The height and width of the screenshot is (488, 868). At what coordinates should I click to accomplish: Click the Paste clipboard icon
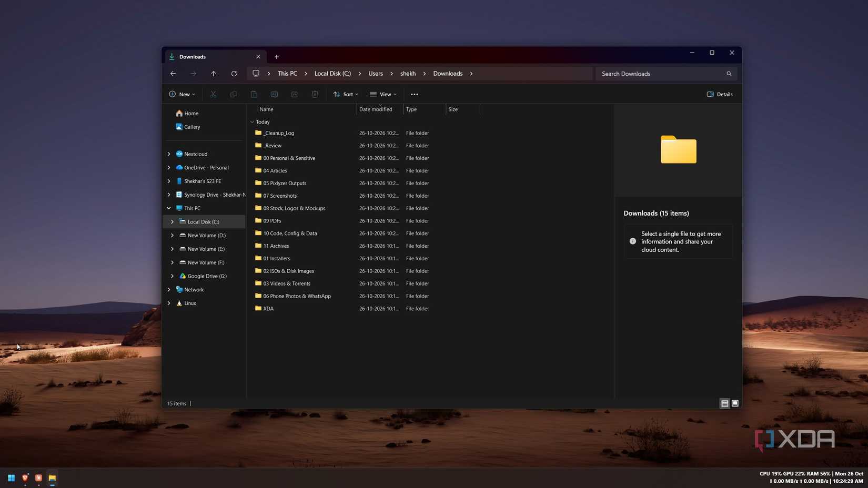254,94
